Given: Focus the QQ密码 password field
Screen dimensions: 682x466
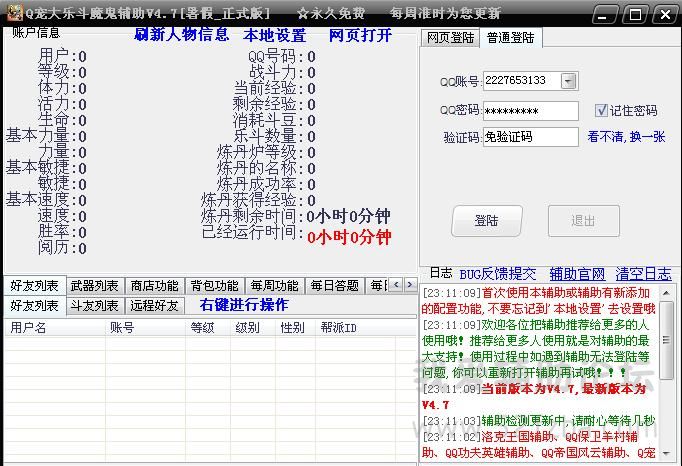Looking at the screenshot, I should point(530,111).
